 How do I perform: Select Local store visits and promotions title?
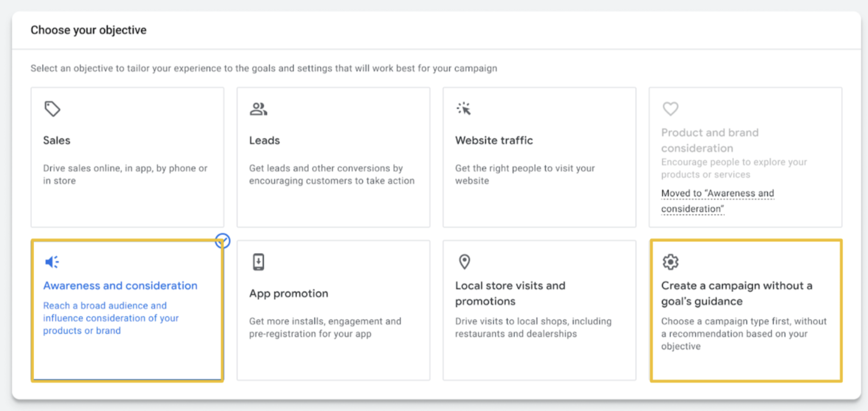click(510, 293)
